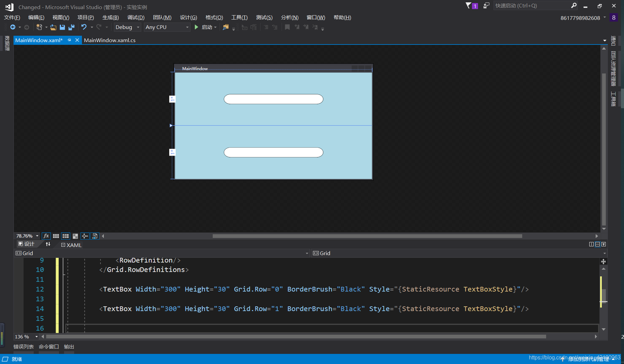
Task: Save the file with the disk icon
Action: (x=62, y=27)
